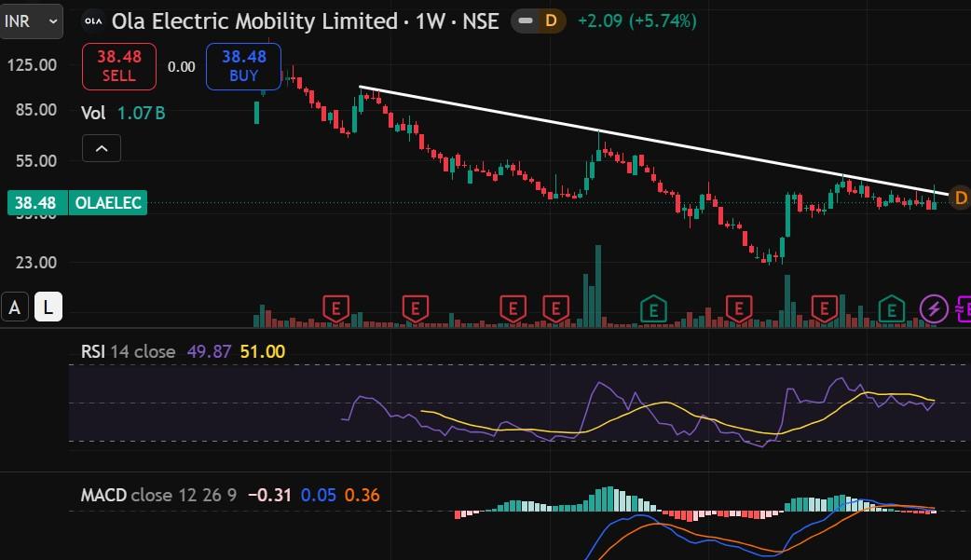Click the MACD close 12 26 9 label
This screenshot has height=560, width=971.
point(158,495)
